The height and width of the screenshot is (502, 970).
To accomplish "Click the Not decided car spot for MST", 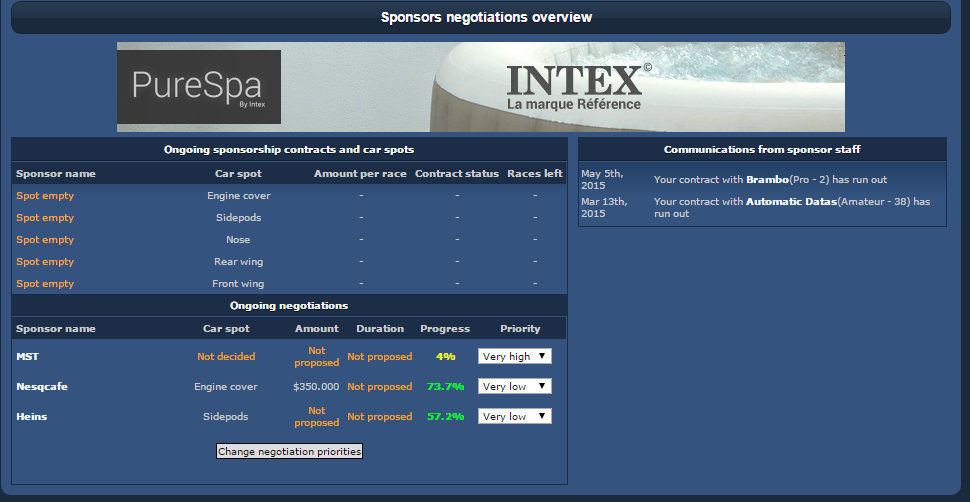I will click(226, 357).
